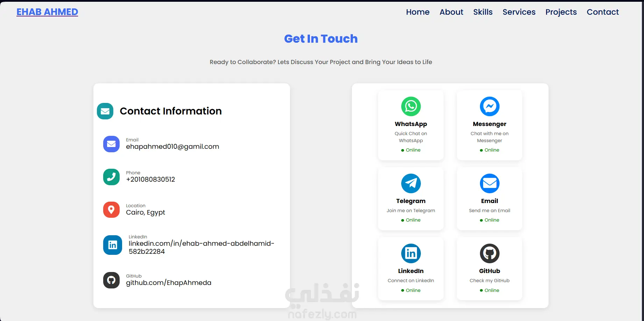Click the "Get In Touch" heading
The width and height of the screenshot is (644, 321).
click(x=321, y=39)
